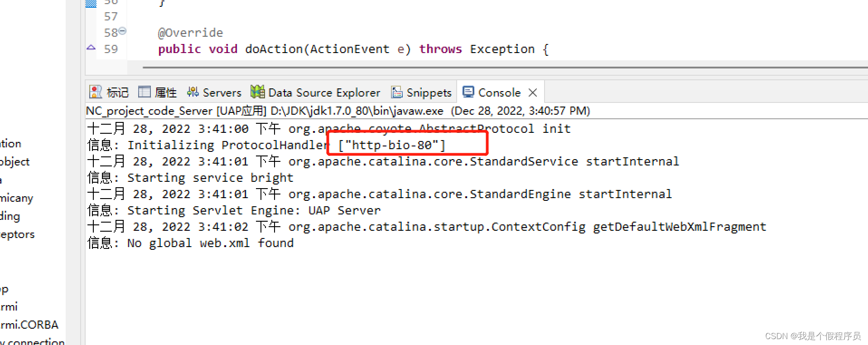Click the StandardService startInternal log line
This screenshot has width=868, height=345.
click(x=383, y=162)
